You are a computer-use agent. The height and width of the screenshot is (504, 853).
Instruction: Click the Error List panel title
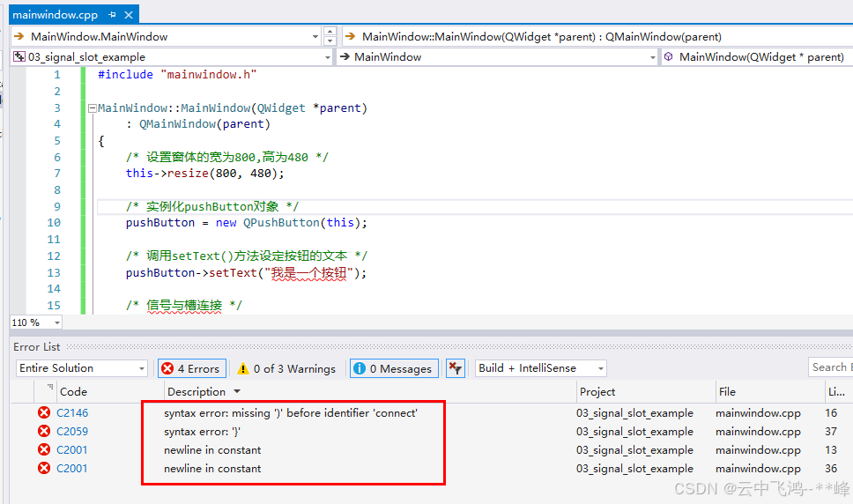tap(37, 347)
